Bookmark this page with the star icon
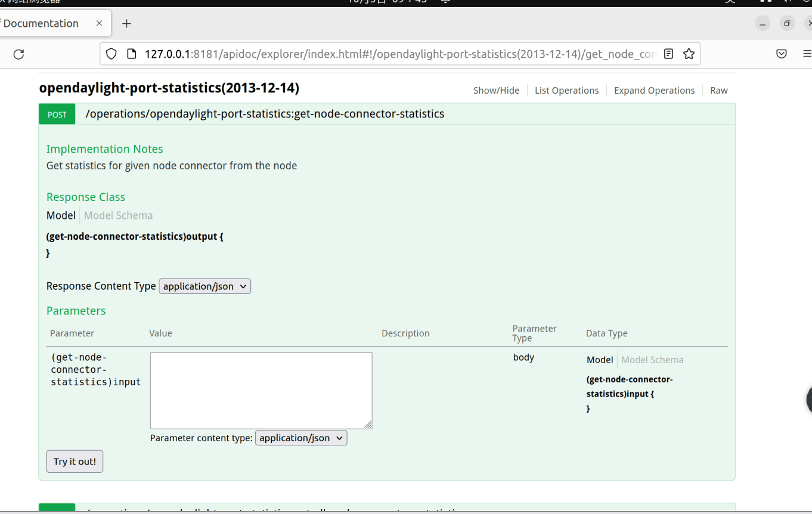The width and height of the screenshot is (812, 514). click(689, 54)
